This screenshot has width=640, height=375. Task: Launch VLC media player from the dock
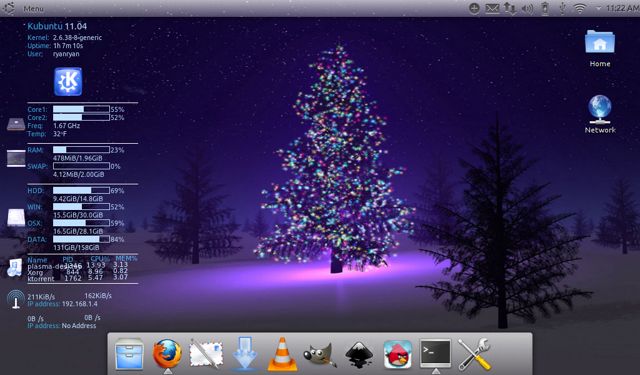(x=282, y=354)
